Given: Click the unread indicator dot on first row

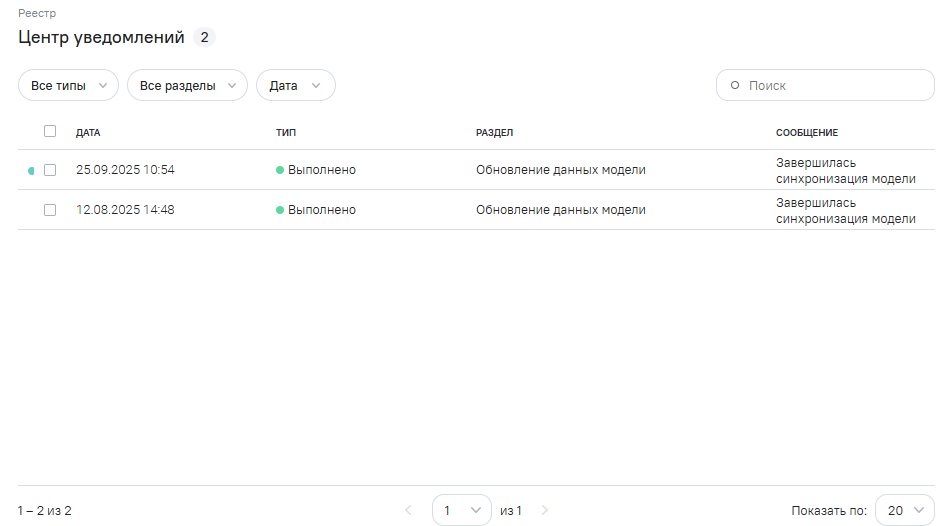Looking at the screenshot, I should 31,171.
